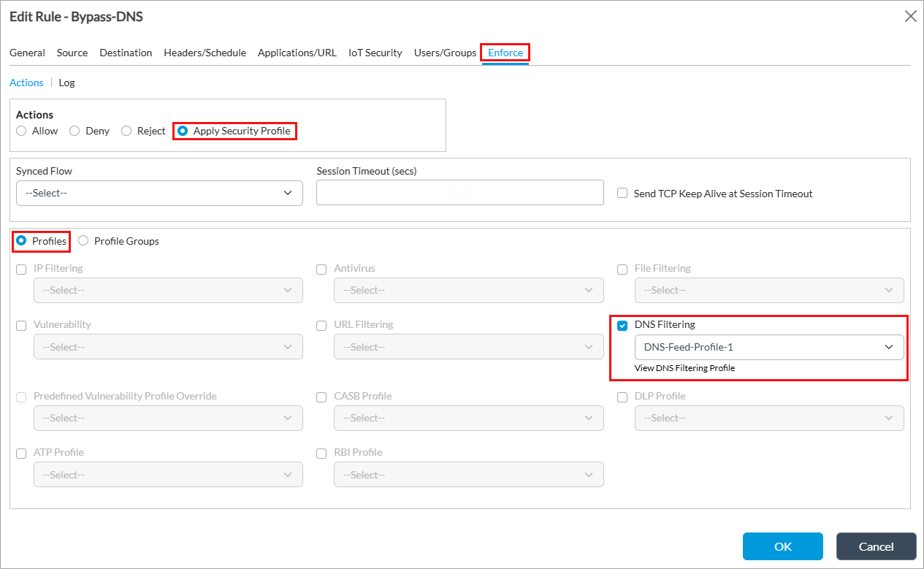Enable the ATP Profile checkbox
This screenshot has width=924, height=569.
tap(21, 454)
